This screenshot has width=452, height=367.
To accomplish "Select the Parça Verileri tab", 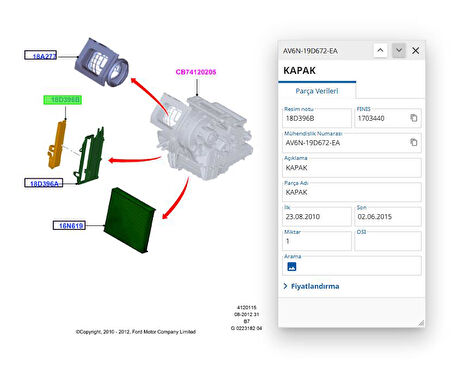I will click(317, 91).
